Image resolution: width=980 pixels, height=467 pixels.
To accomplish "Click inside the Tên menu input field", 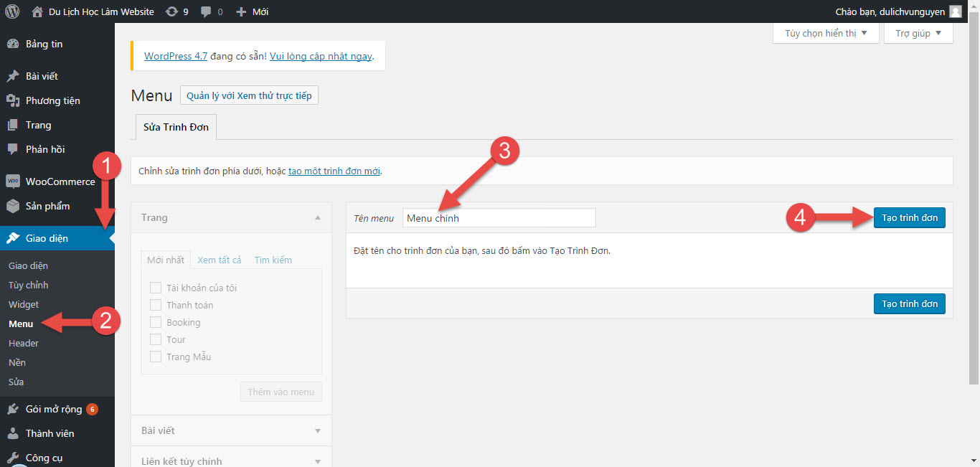I will click(x=499, y=217).
